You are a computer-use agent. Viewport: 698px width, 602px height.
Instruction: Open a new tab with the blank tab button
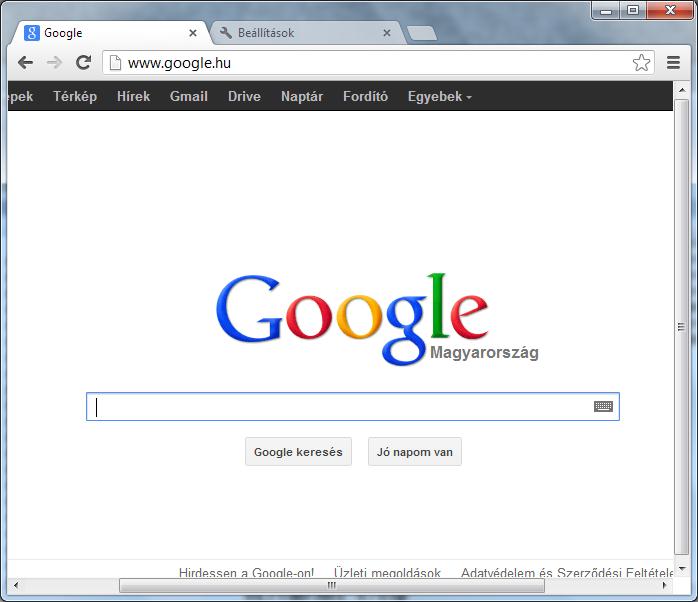pos(422,33)
